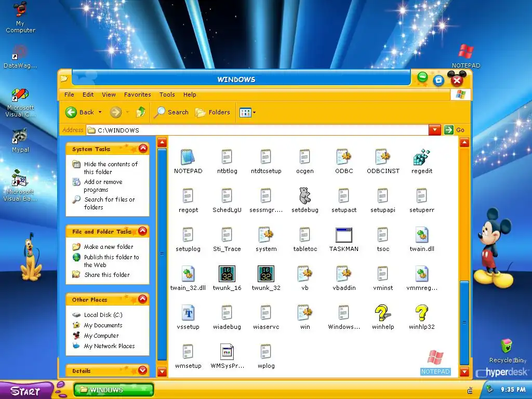The width and height of the screenshot is (532, 399).
Task: Click Share this folder link
Action: pos(107,275)
